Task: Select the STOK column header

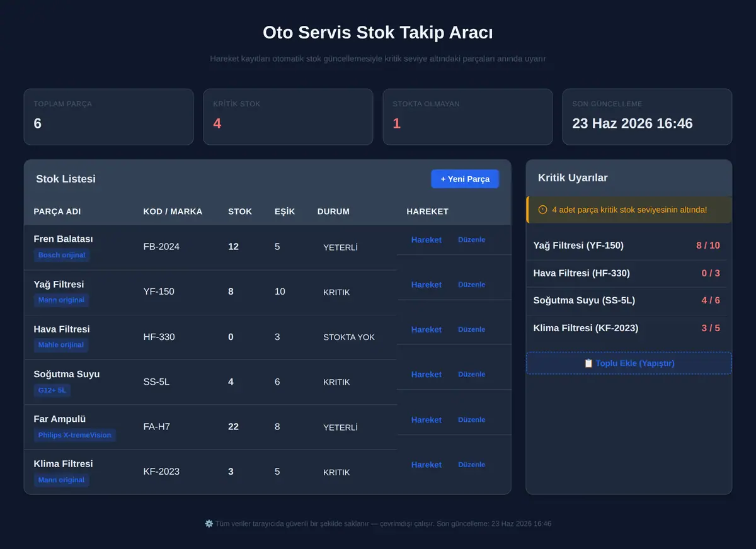Action: (x=240, y=212)
